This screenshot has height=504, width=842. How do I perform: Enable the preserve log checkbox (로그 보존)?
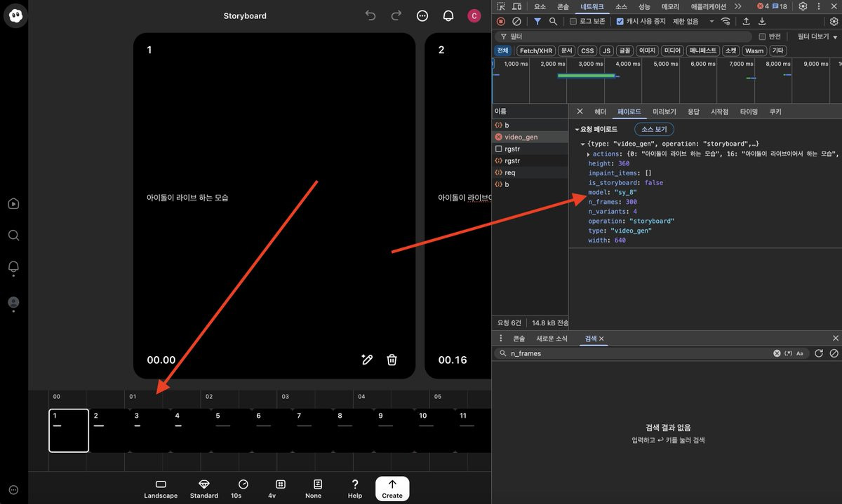tap(573, 22)
